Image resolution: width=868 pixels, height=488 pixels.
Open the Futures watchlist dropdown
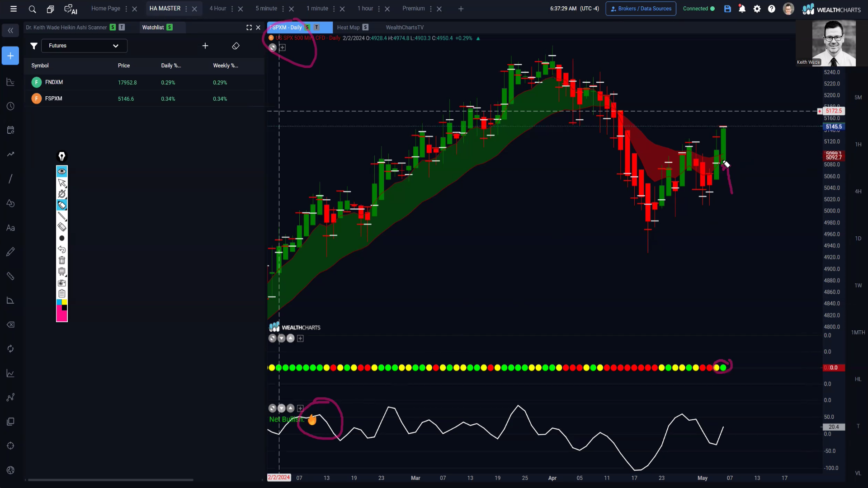[84, 46]
